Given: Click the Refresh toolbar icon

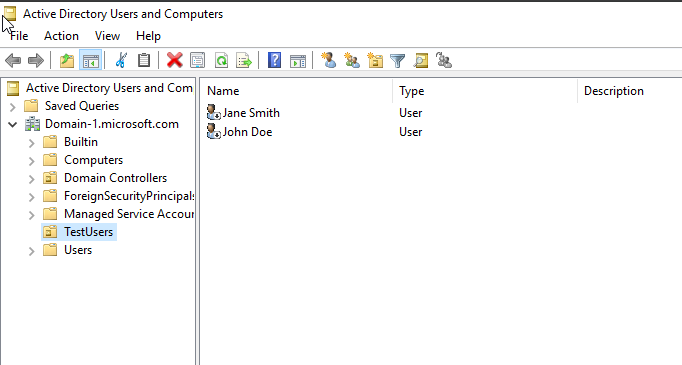Looking at the screenshot, I should point(221,60).
